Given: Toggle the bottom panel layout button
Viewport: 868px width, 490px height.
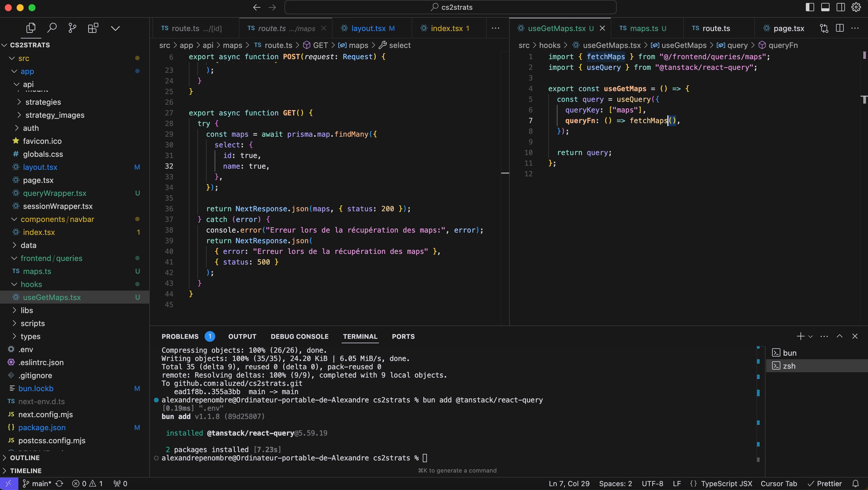Looking at the screenshot, I should point(825,7).
